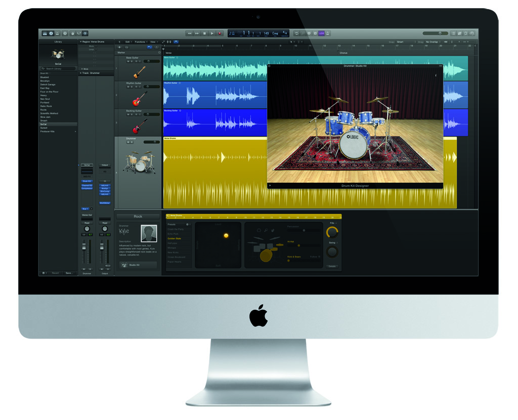Open the Snap dropdown set to Smart
The height and width of the screenshot is (420, 518).
[x=406, y=42]
